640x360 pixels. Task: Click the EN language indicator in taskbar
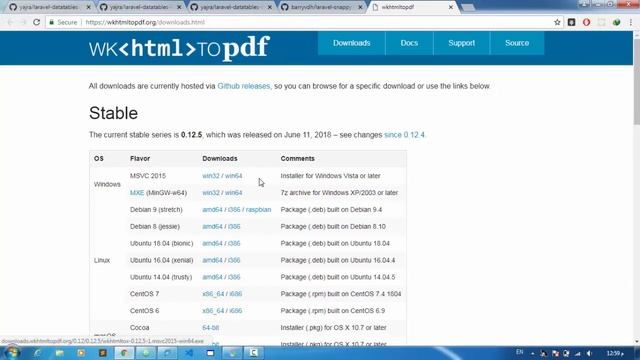(520, 352)
